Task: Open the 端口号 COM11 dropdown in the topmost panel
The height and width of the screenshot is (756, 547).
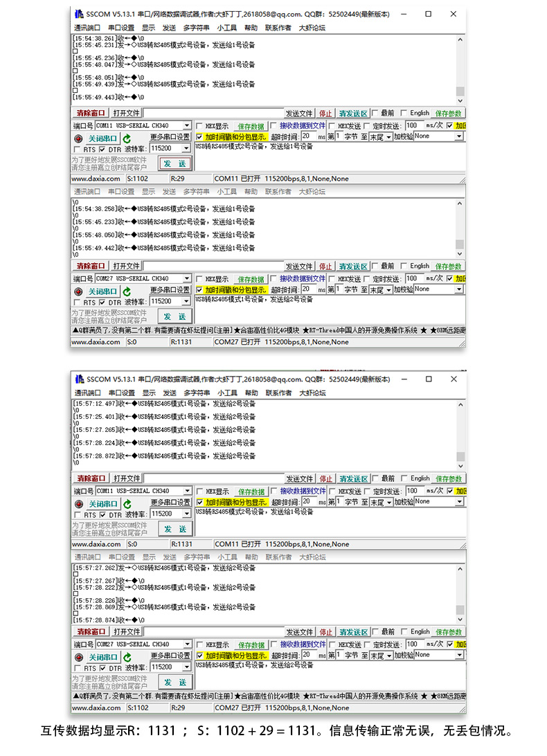Action: pos(186,126)
